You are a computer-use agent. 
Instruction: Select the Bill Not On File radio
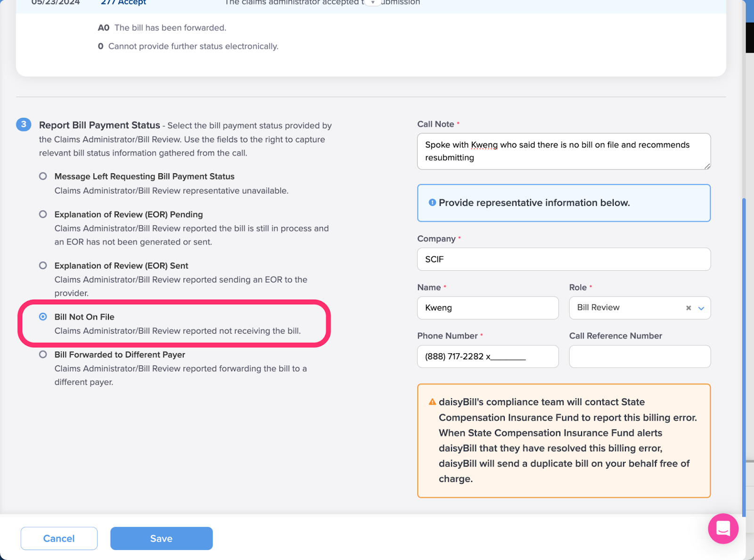click(x=43, y=317)
